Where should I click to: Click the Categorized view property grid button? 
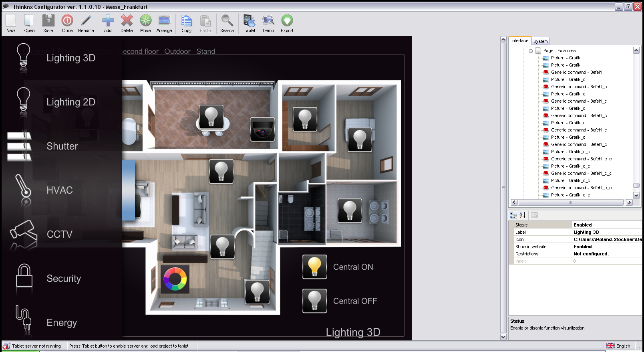click(x=513, y=215)
